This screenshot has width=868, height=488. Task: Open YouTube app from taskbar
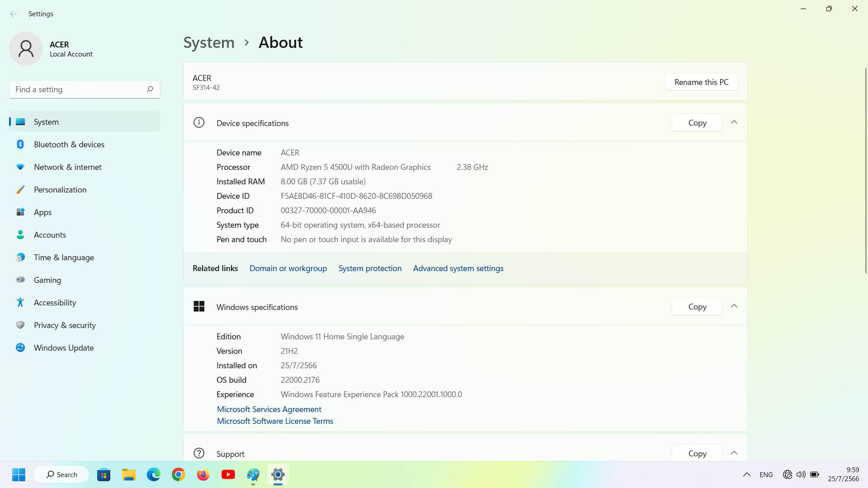point(228,474)
